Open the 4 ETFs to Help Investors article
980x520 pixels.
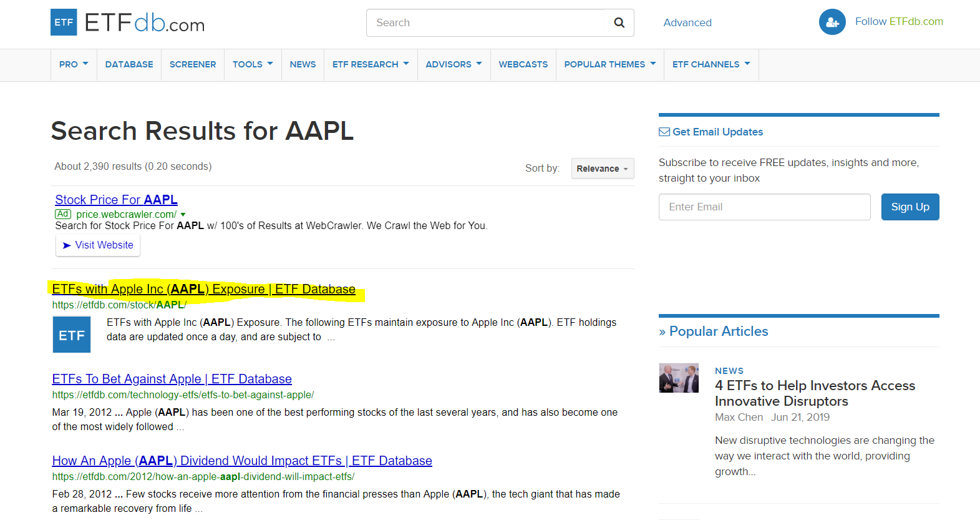click(815, 393)
